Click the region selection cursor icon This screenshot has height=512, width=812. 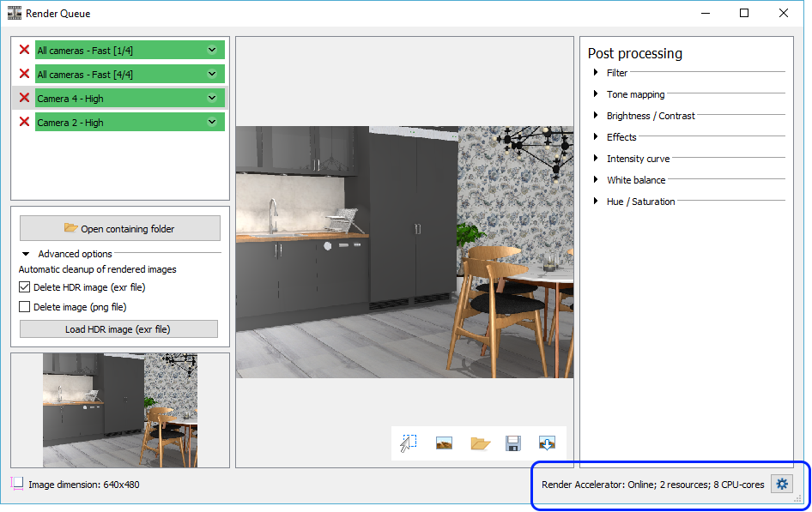(x=409, y=443)
